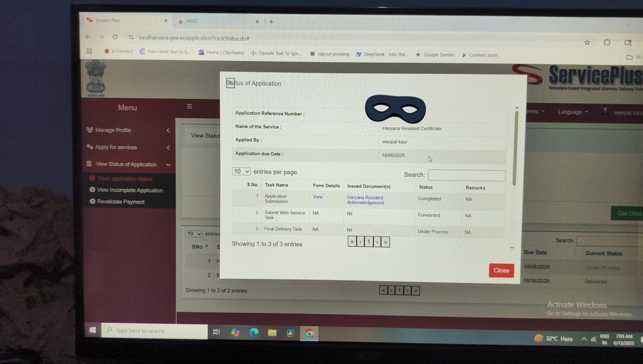Click the Get Data button
The image size is (643, 364).
tap(627, 213)
